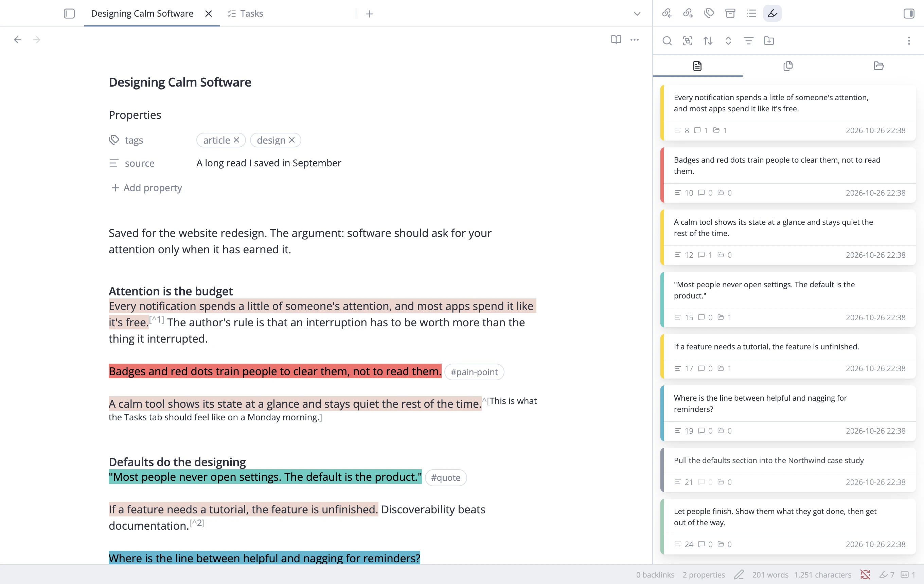The image size is (924, 584).
Task: Open the note's horizontal more-options menu
Action: click(x=635, y=39)
